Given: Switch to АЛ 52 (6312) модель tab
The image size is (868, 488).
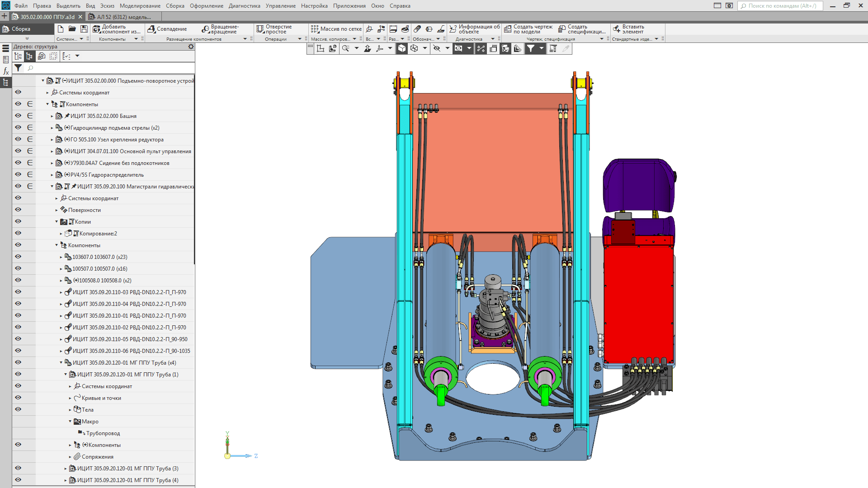Looking at the screenshot, I should (123, 17).
